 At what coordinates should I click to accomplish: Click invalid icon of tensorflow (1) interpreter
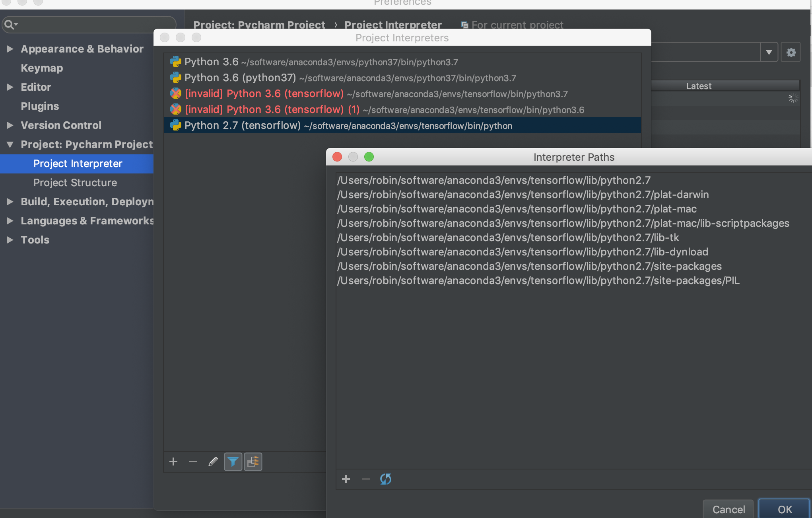176,109
